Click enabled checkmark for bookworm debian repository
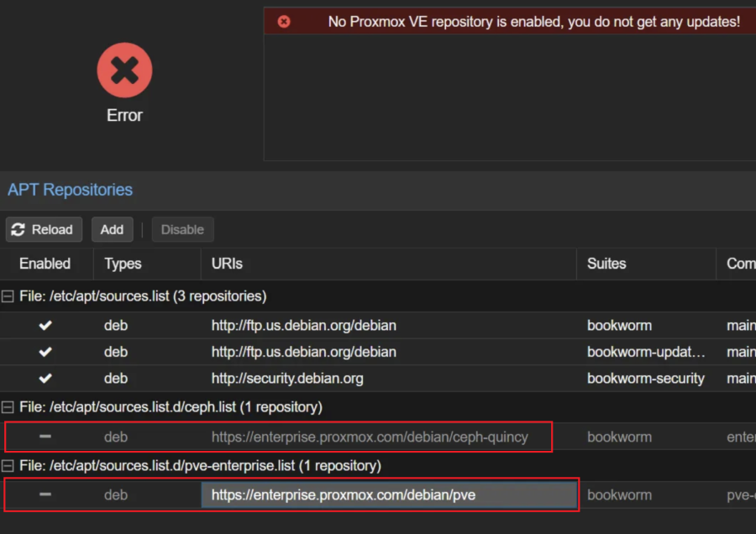This screenshot has height=534, width=756. pyautogui.click(x=45, y=326)
